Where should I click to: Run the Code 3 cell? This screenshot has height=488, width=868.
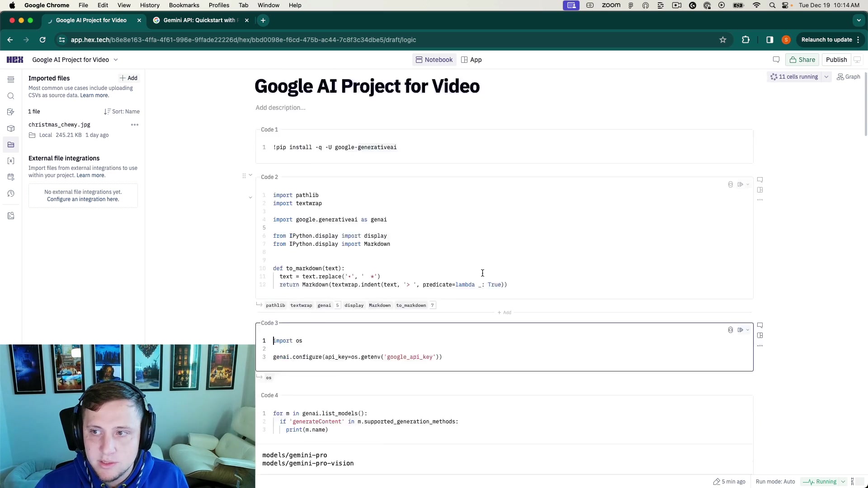pyautogui.click(x=740, y=330)
